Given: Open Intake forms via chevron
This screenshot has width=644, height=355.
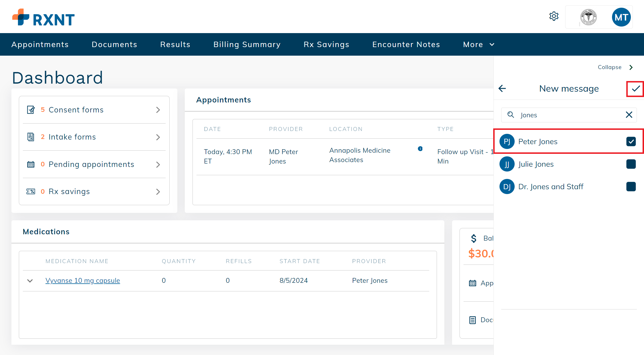Looking at the screenshot, I should point(158,137).
